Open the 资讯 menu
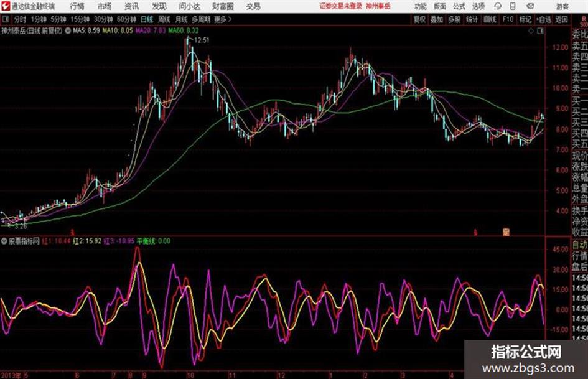588x379 pixels. (x=132, y=6)
